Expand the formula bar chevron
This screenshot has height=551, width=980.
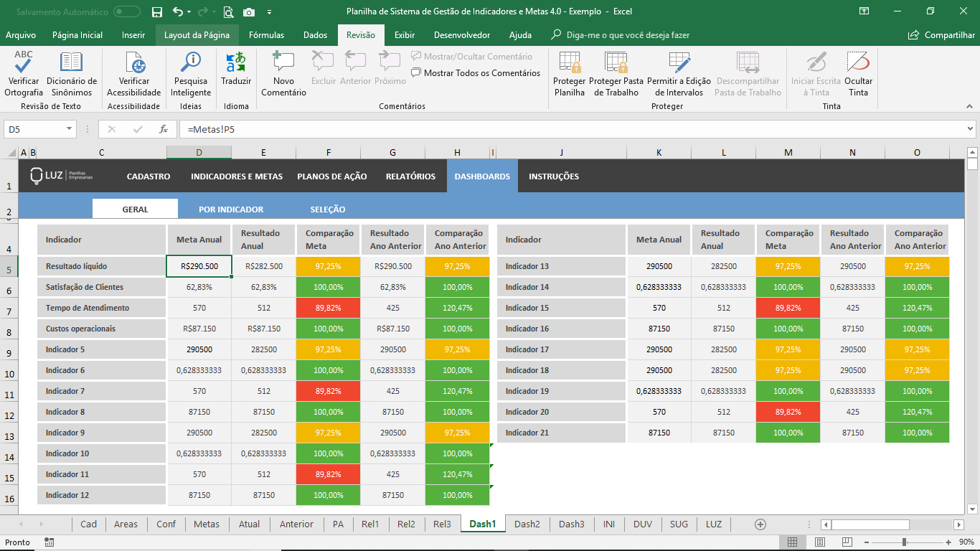click(x=970, y=129)
